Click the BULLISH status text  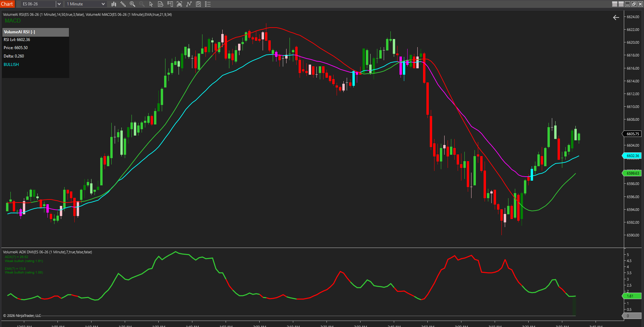point(11,65)
